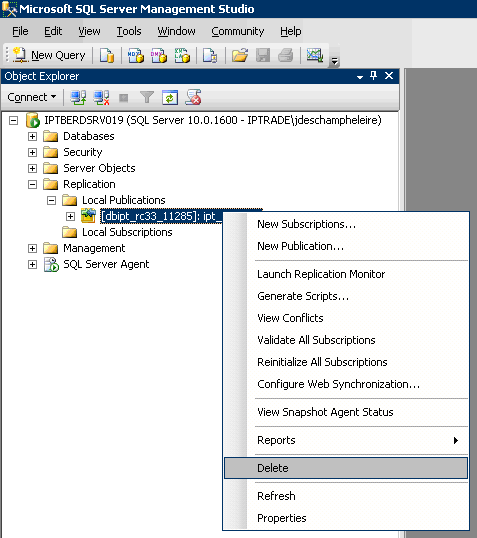Click the Refresh icon in Object Explorer toolbar
477x538 pixels.
(170, 97)
